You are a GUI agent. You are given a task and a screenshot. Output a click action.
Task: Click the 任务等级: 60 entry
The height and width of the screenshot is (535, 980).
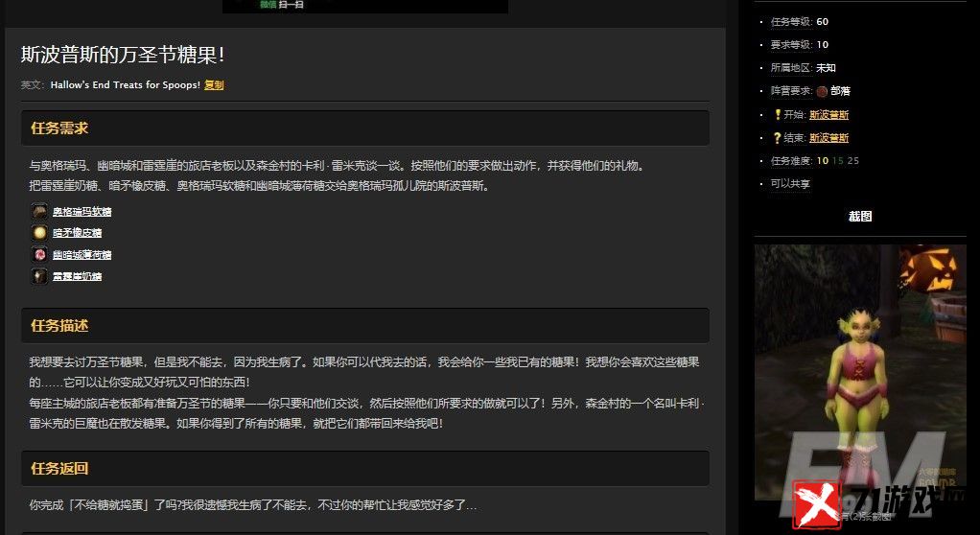coord(800,22)
